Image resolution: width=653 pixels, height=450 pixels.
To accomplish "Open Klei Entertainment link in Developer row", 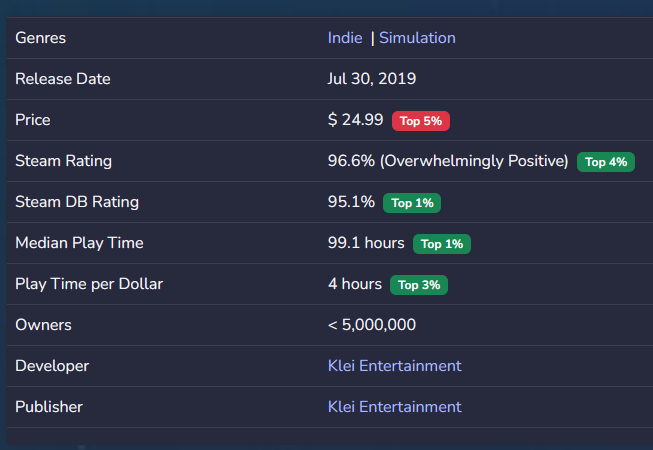I will pyautogui.click(x=394, y=366).
